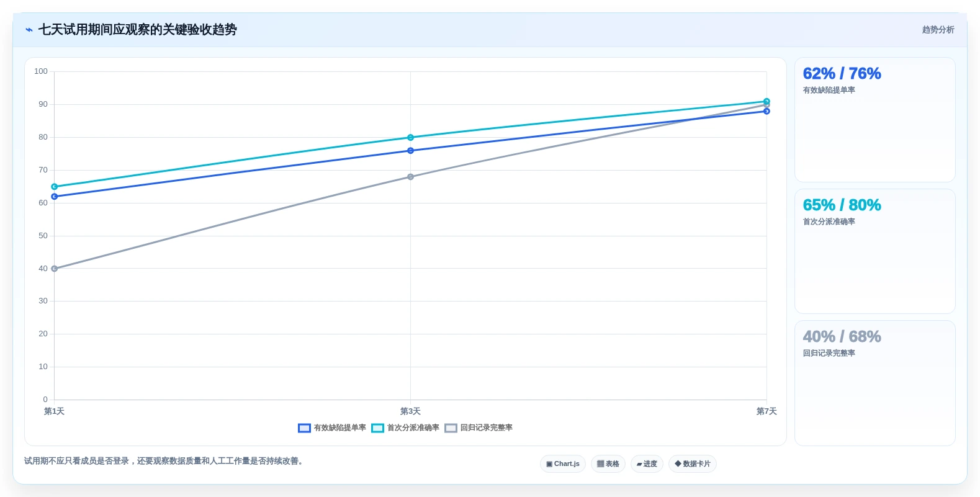Click the 第7天 x-axis label

pos(766,411)
